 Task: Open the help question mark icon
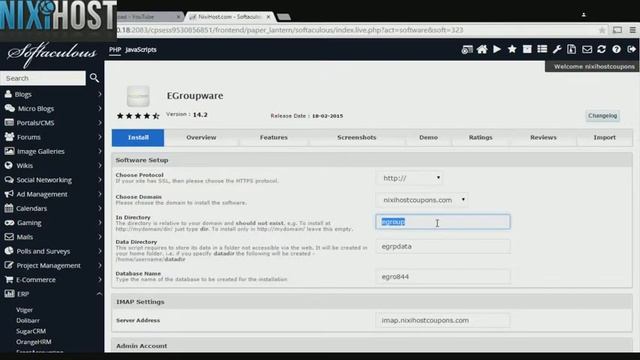[x=616, y=49]
